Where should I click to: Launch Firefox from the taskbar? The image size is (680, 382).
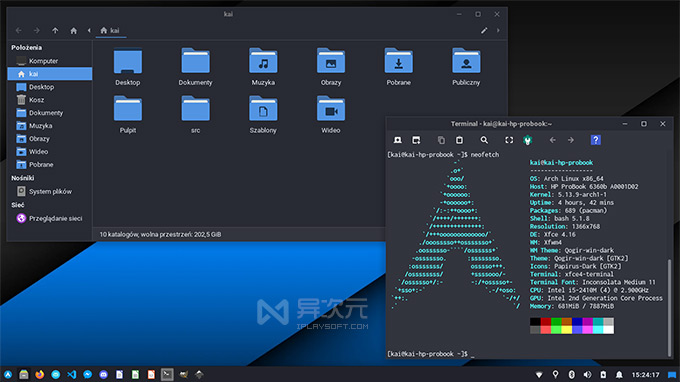[39, 374]
